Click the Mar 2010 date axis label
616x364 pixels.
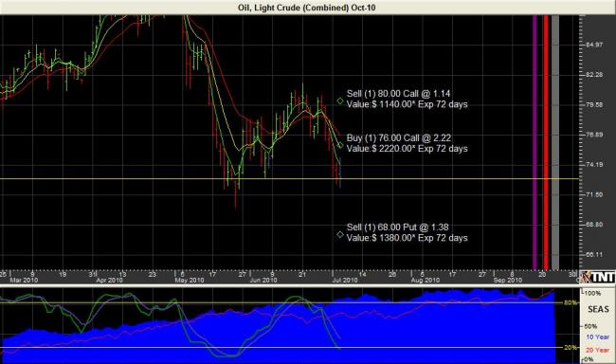24,281
